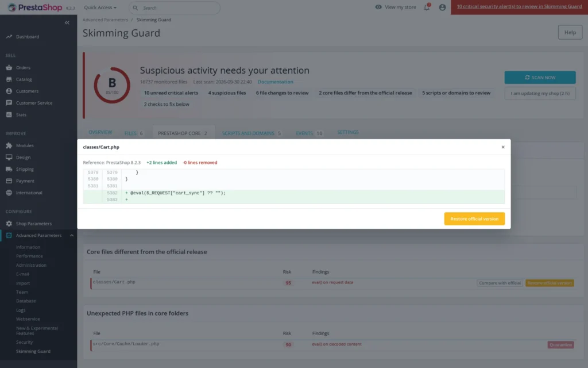Open Team submenu item
This screenshot has height=368, width=588.
(x=22, y=292)
